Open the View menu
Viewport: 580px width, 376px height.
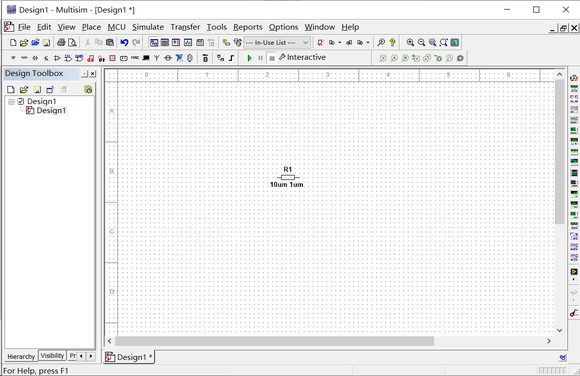point(66,27)
